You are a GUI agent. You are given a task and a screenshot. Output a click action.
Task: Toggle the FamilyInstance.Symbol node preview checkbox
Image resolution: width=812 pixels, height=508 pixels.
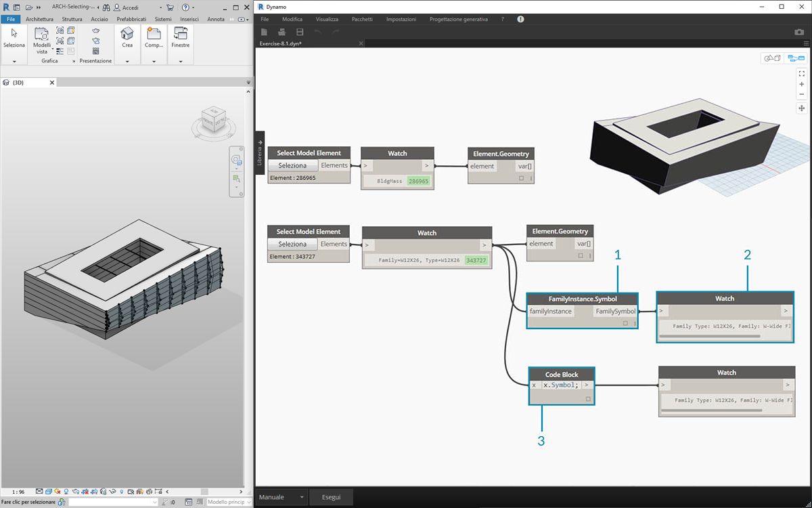626,323
